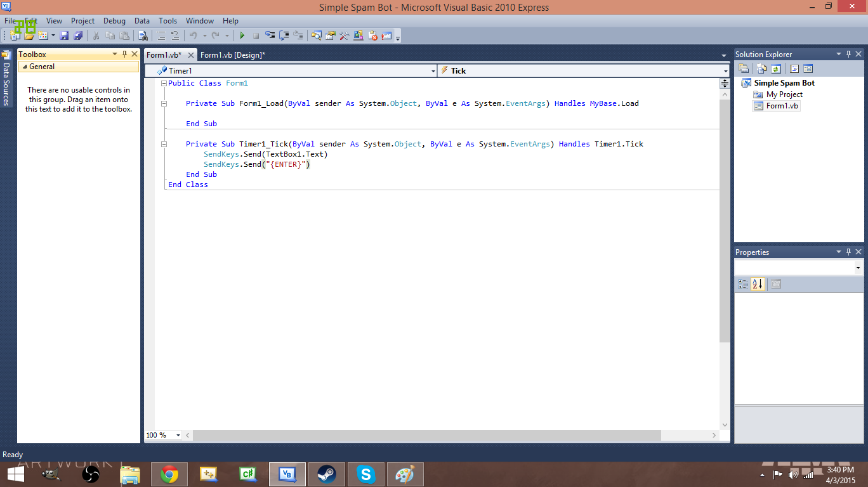This screenshot has width=868, height=487.
Task: Open the Error List toolbar icon
Action: 372,36
